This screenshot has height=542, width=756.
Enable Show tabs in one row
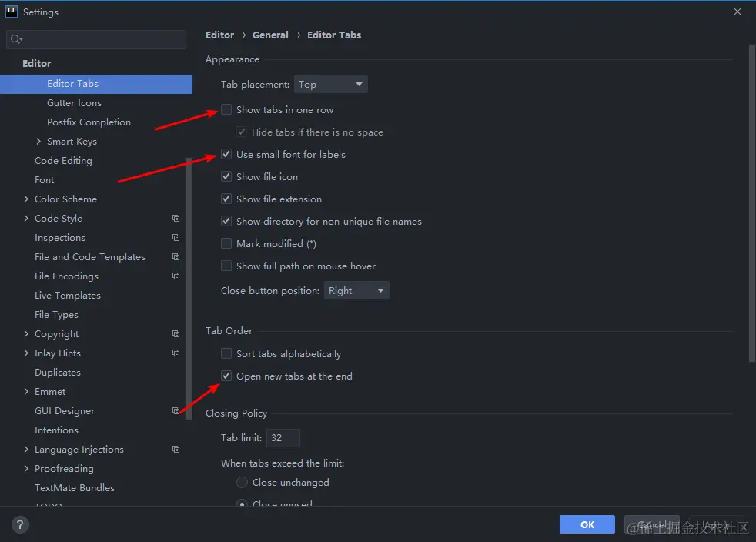click(x=226, y=109)
